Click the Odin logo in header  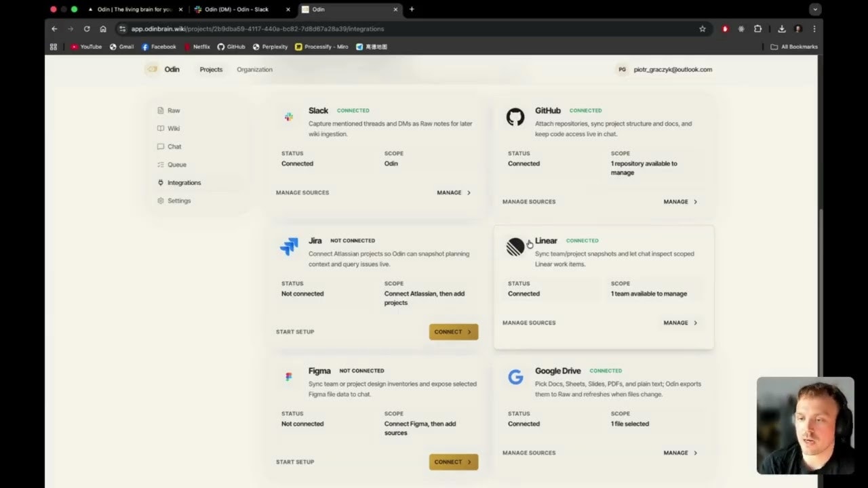[153, 69]
